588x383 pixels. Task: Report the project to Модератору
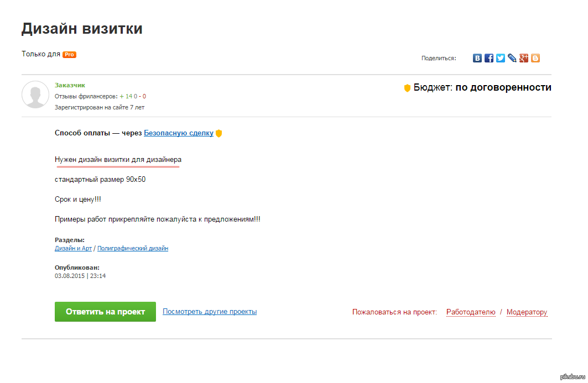[527, 312]
